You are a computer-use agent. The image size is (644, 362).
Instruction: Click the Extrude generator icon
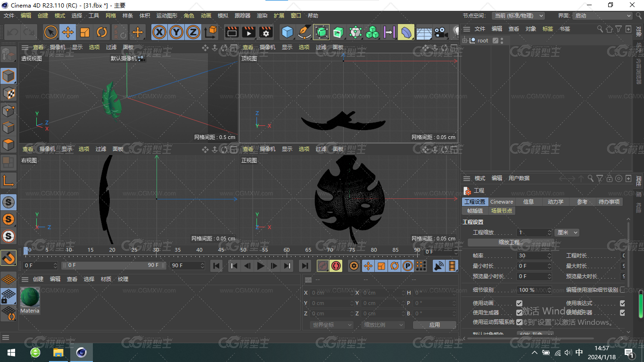point(338,32)
